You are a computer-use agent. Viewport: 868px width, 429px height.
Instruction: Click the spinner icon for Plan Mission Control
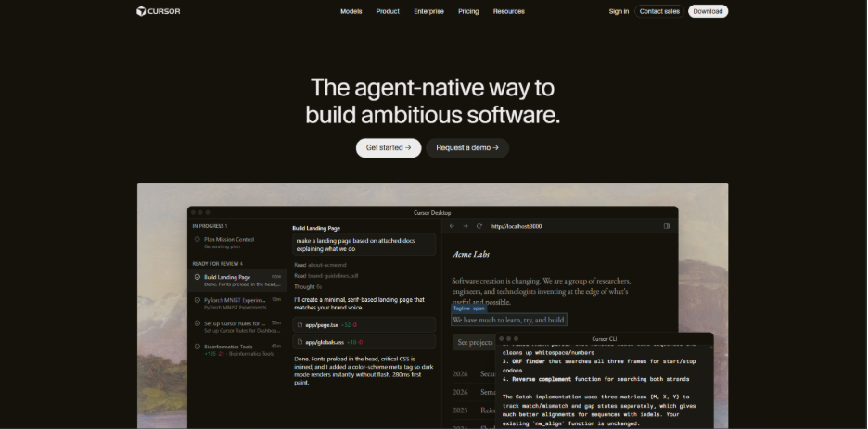pyautogui.click(x=198, y=239)
